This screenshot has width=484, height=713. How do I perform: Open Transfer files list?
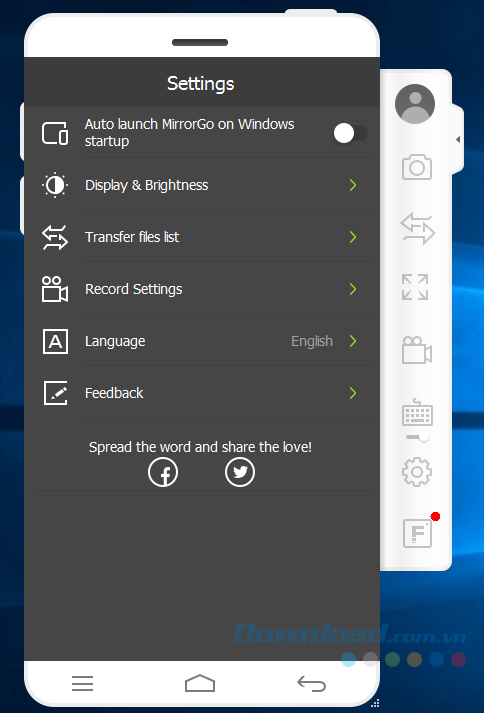pyautogui.click(x=202, y=237)
